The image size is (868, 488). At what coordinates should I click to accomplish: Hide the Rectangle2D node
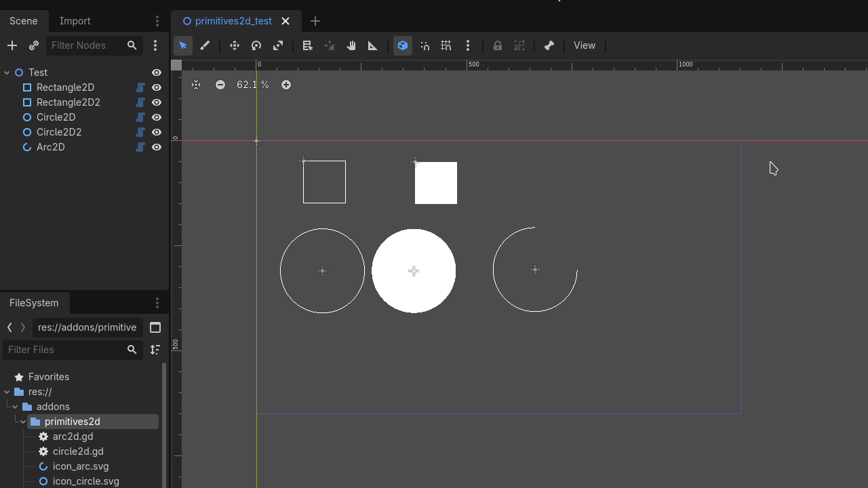(x=157, y=87)
